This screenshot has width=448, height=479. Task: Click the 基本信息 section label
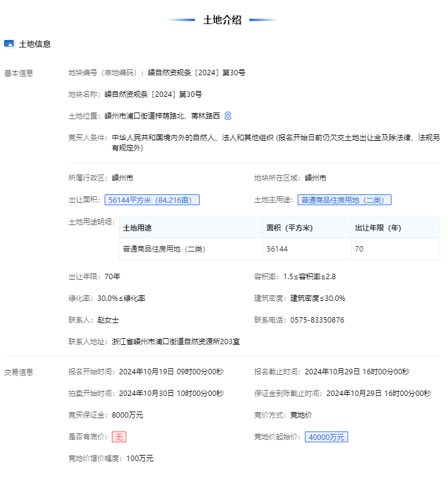click(19, 73)
